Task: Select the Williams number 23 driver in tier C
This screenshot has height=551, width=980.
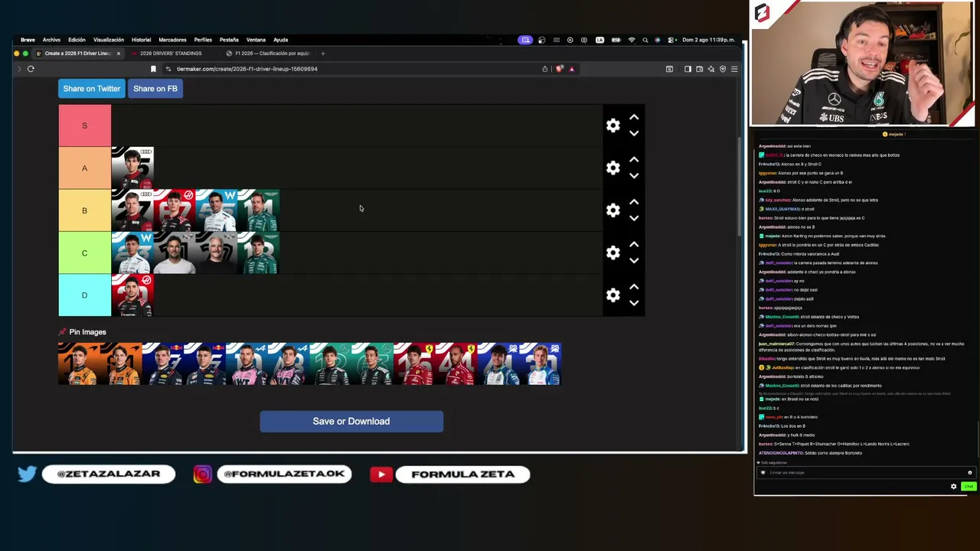Action: pyautogui.click(x=132, y=253)
